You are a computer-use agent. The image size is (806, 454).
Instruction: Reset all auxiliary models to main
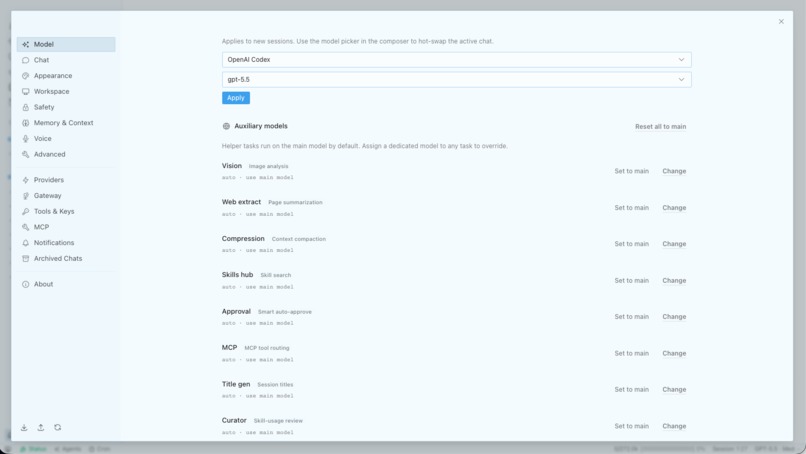click(x=661, y=126)
